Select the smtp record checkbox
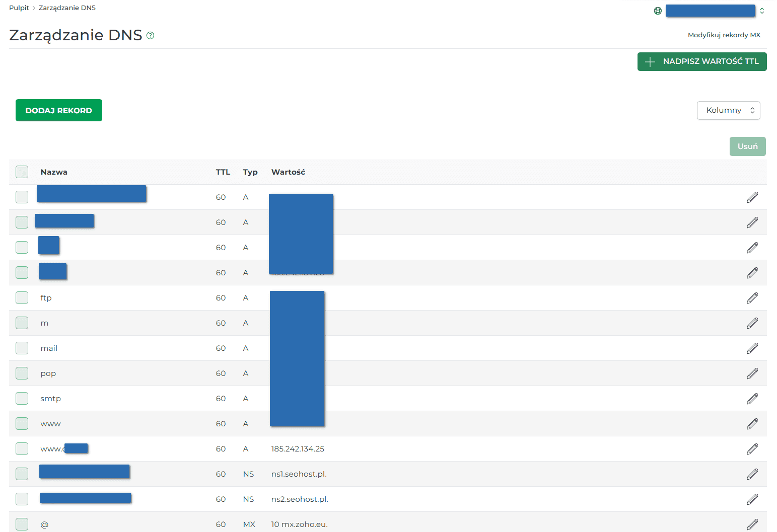This screenshot has height=532, width=777. (22, 398)
